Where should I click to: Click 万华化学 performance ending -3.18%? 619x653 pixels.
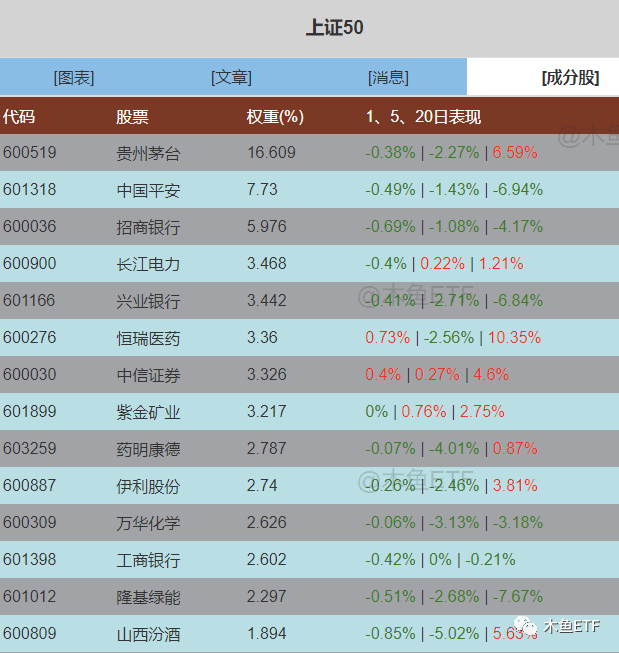click(x=454, y=523)
